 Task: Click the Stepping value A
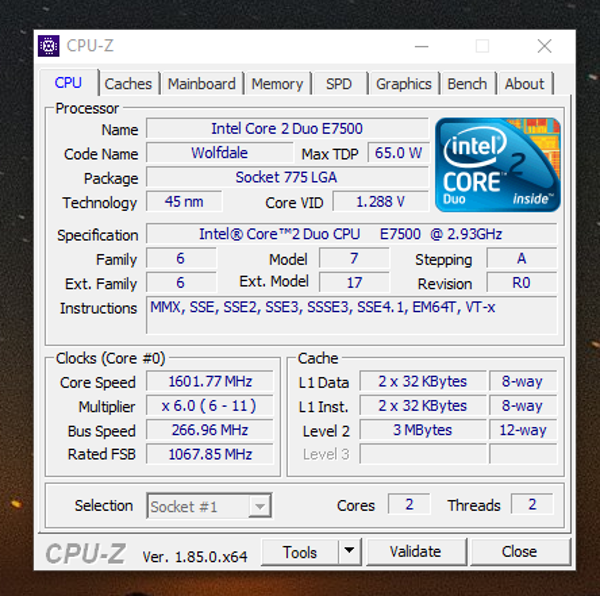(x=522, y=258)
